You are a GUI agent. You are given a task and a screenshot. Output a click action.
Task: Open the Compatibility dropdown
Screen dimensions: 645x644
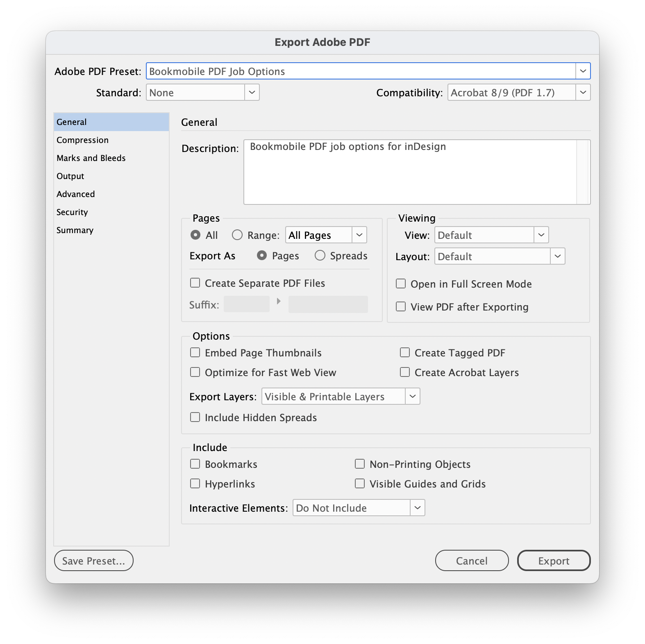pos(519,93)
